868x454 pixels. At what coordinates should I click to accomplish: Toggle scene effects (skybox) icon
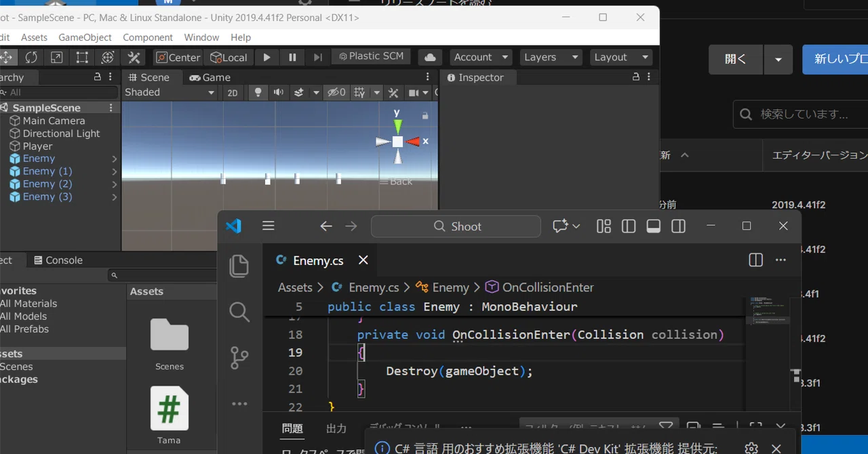pyautogui.click(x=299, y=93)
